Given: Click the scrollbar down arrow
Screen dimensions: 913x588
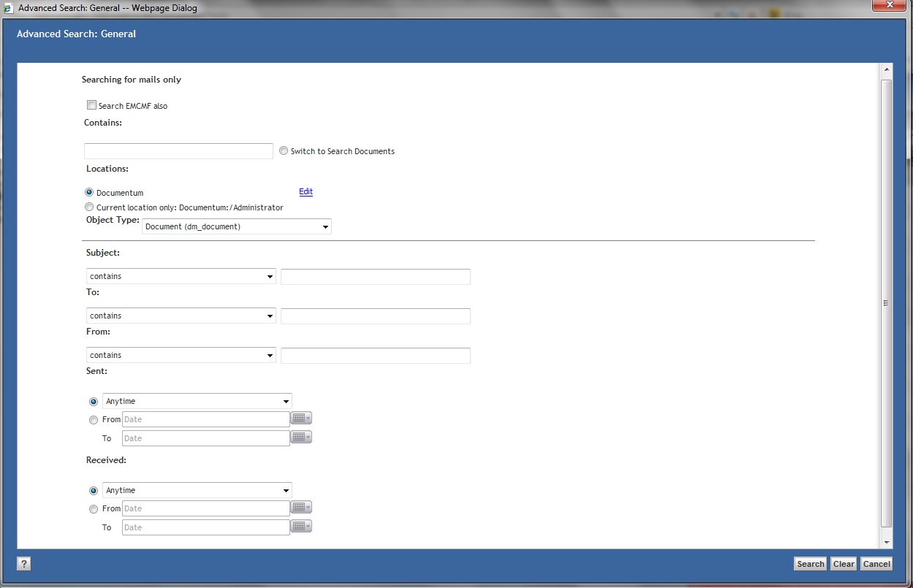Looking at the screenshot, I should [886, 543].
